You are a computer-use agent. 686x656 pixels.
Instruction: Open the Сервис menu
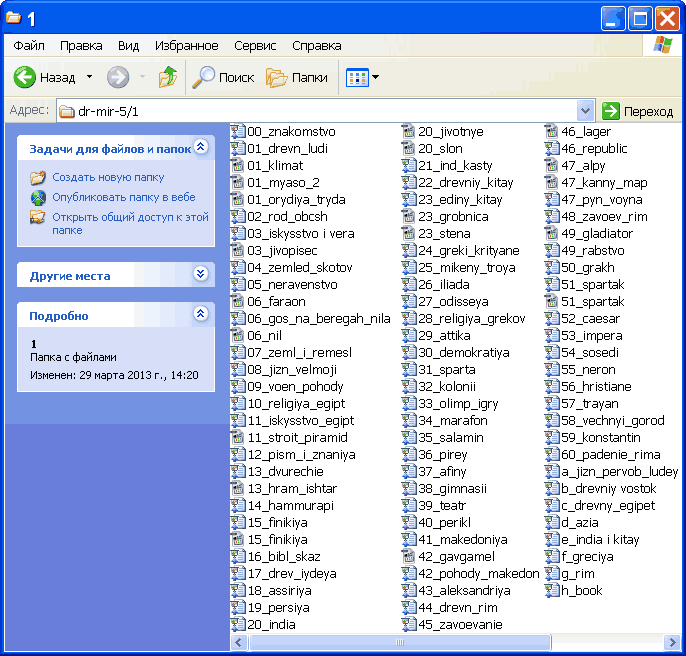point(255,46)
